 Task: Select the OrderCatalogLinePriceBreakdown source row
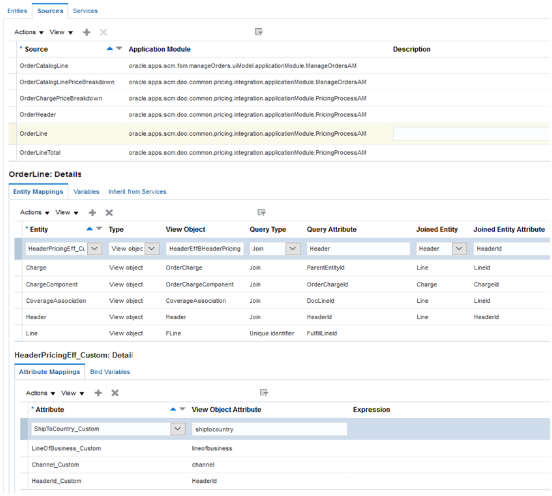tap(279, 82)
